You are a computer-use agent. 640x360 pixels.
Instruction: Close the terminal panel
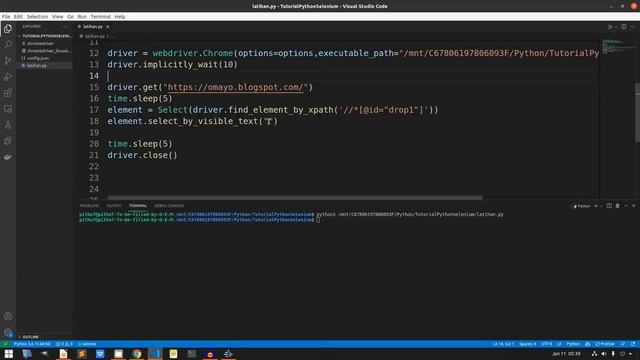(634, 206)
